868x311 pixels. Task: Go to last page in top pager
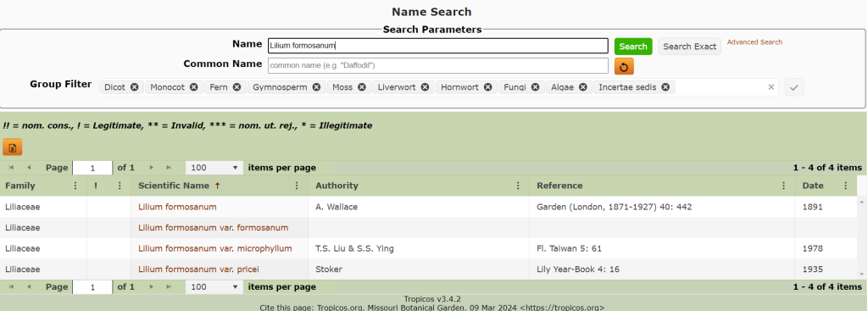169,168
